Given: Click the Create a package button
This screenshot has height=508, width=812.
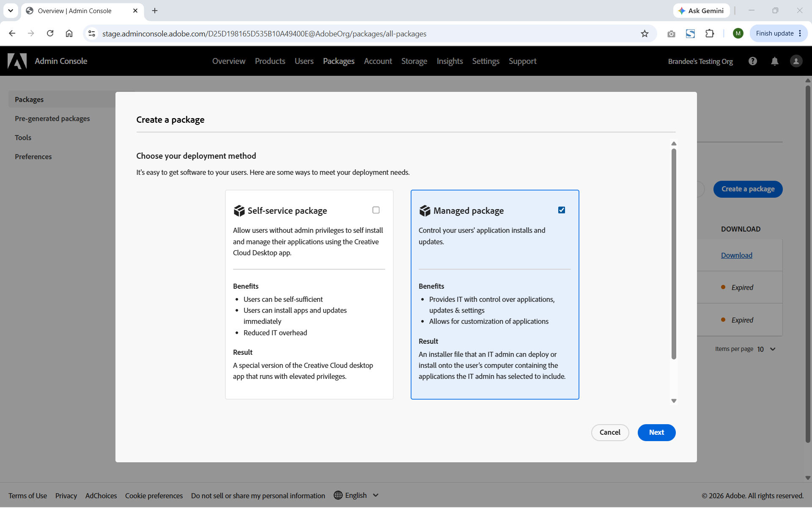Looking at the screenshot, I should 748,189.
